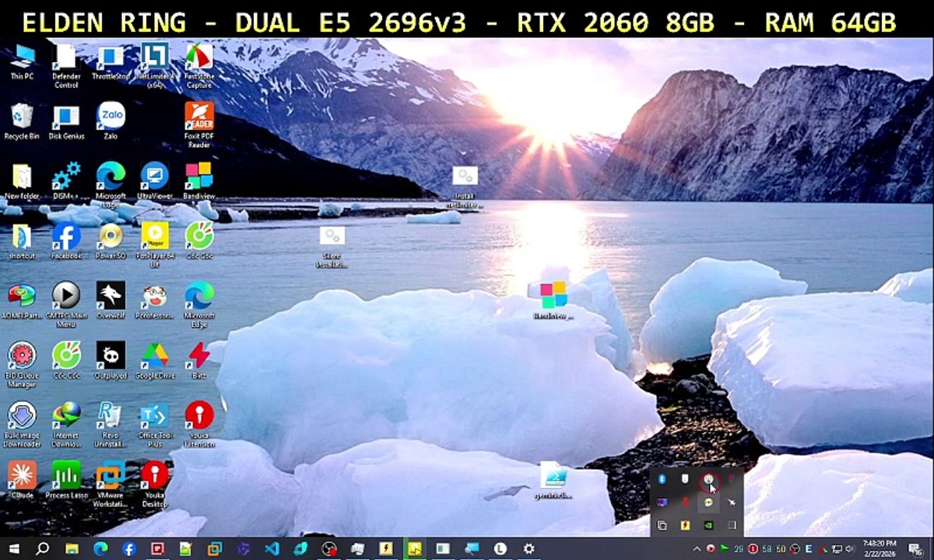Open the IDM Queue Manager shortcut
The width and height of the screenshot is (934, 560).
[22, 364]
